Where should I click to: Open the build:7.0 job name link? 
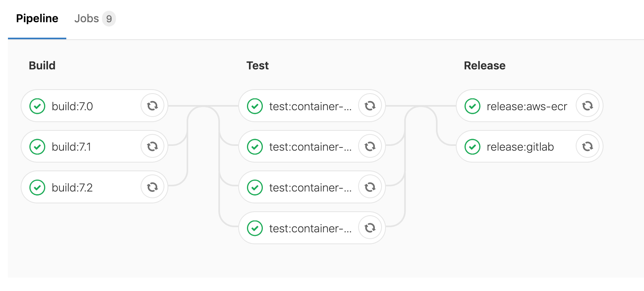(72, 106)
